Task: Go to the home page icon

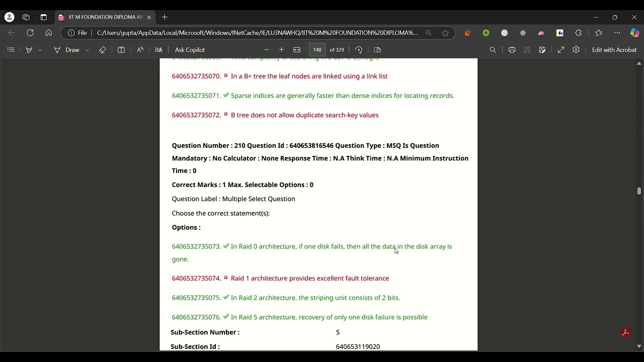Action: (x=48, y=33)
